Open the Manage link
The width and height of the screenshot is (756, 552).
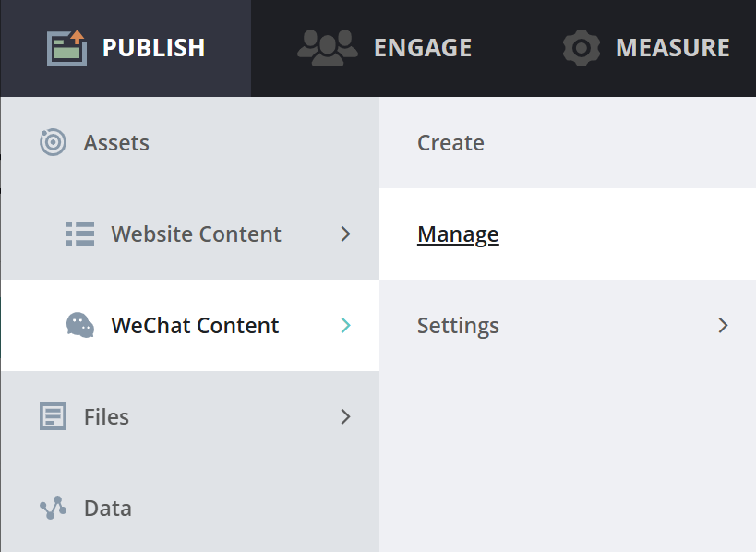458,234
